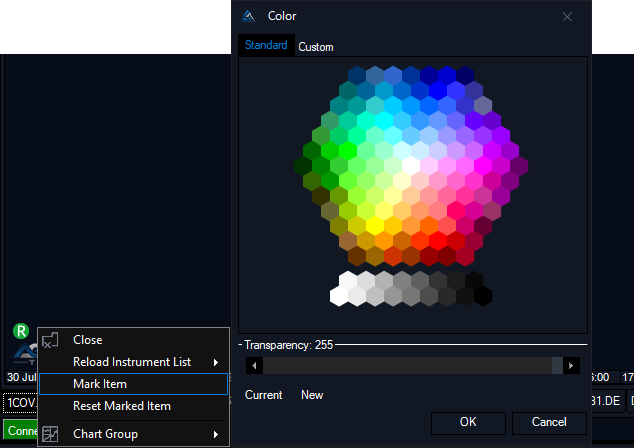
Task: Select Mark Item in context menu
Action: [100, 384]
